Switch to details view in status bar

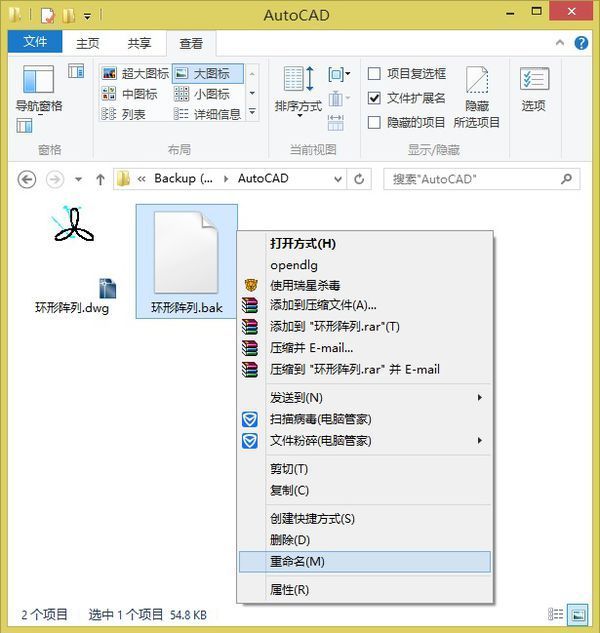point(556,614)
